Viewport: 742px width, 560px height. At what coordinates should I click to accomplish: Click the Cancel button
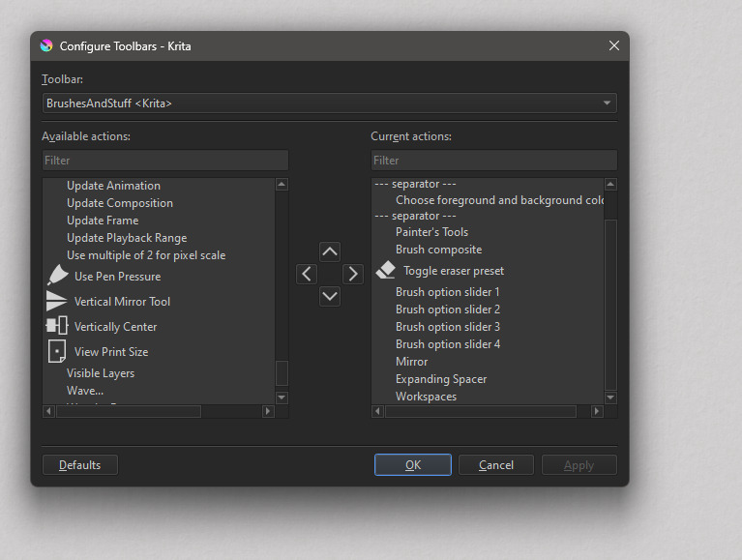496,465
